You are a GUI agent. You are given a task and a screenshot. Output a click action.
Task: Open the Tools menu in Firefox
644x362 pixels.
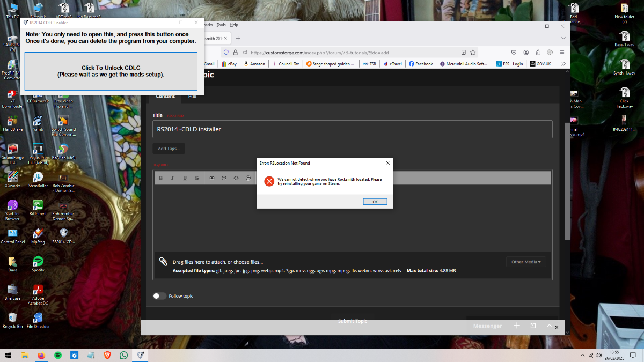click(221, 25)
